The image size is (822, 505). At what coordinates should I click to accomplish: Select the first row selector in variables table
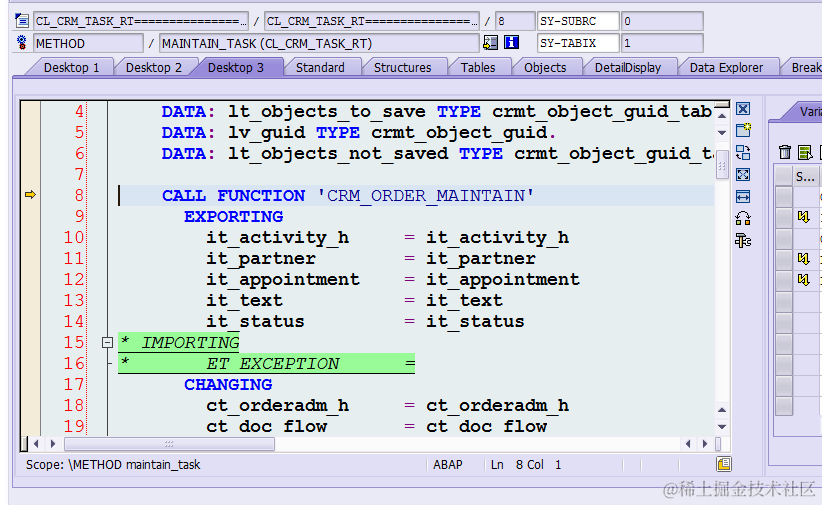(x=784, y=196)
